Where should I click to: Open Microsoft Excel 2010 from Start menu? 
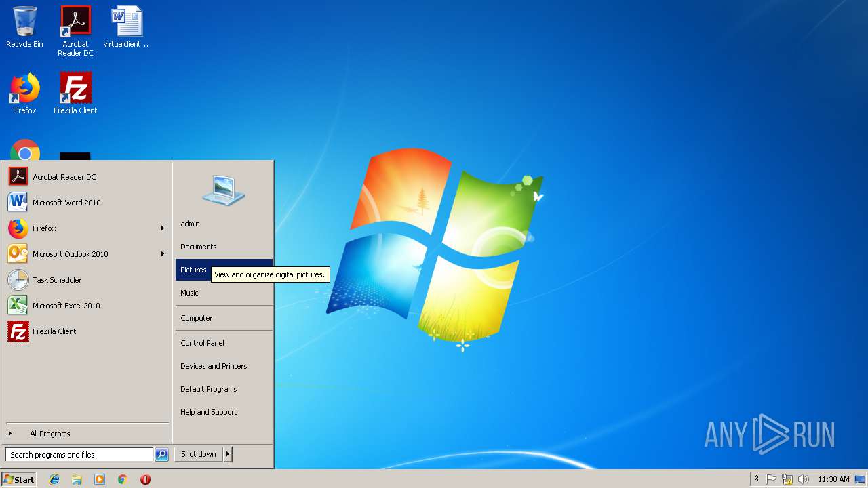(x=86, y=306)
